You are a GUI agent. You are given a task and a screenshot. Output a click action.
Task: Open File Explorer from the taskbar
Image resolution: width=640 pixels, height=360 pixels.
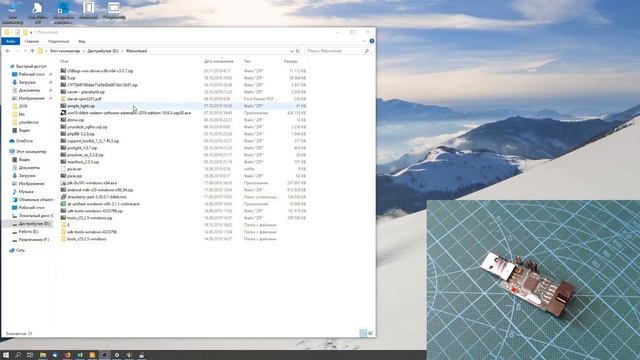tap(43, 355)
